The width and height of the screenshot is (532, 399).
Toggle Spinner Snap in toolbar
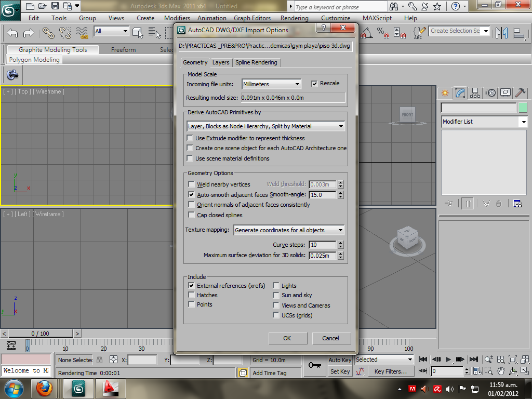tap(400, 33)
